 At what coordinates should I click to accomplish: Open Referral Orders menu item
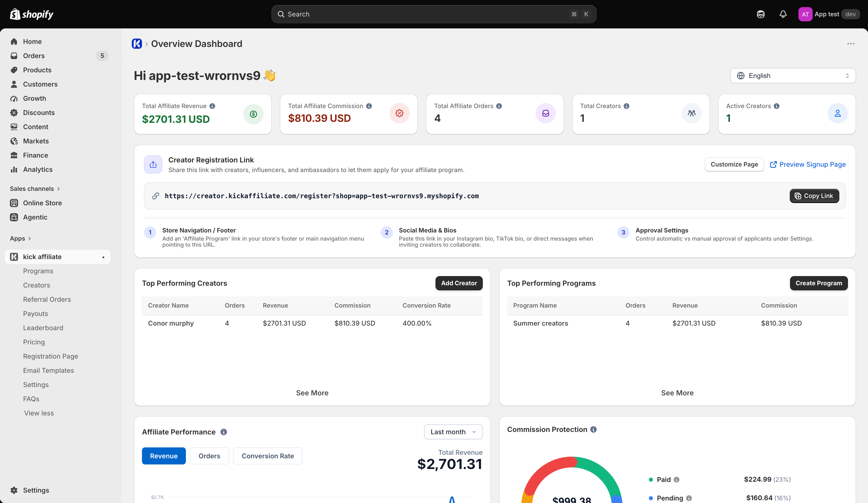point(47,299)
